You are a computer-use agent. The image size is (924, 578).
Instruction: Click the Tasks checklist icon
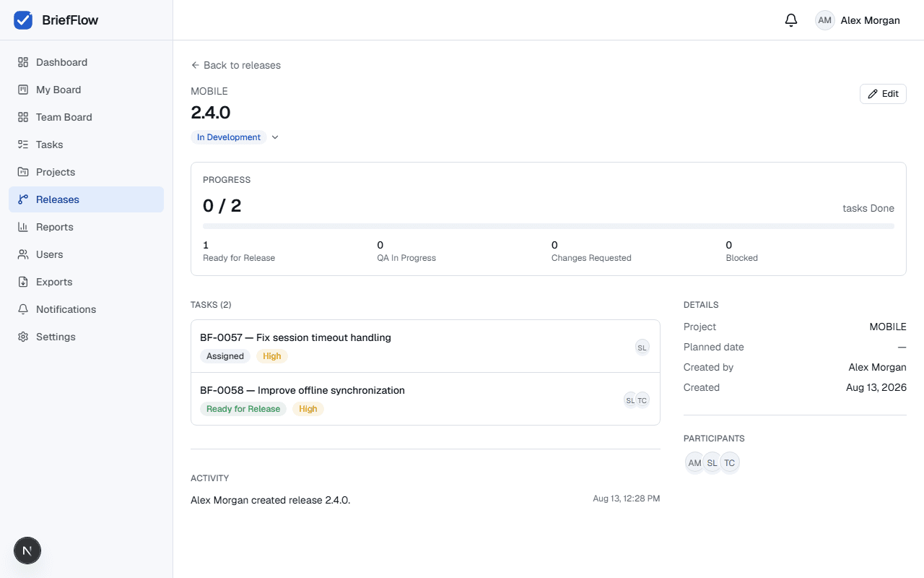click(x=23, y=144)
